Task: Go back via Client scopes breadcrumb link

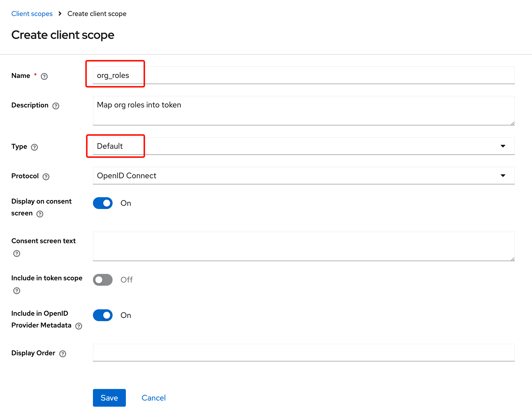Action: [32, 14]
